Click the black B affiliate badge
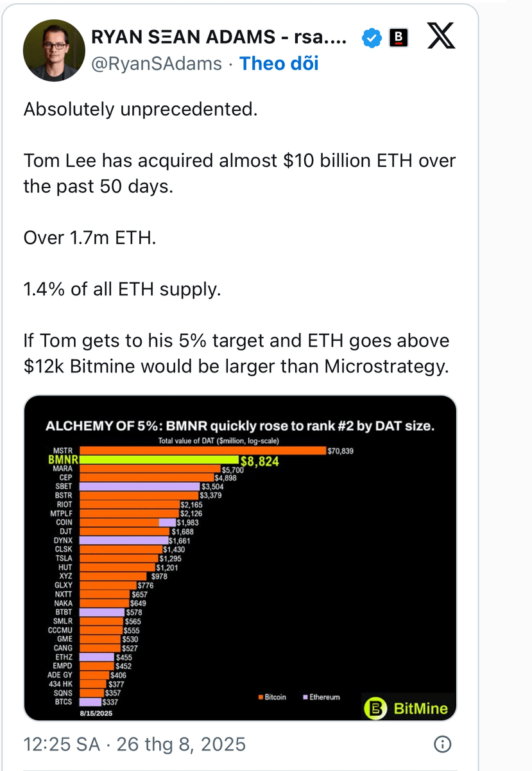 [399, 39]
